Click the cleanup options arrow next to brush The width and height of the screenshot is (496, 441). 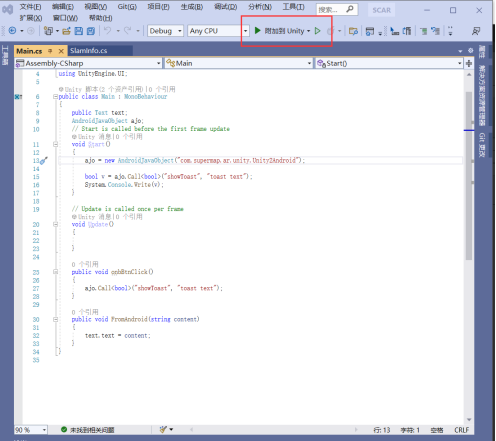tap(171, 429)
